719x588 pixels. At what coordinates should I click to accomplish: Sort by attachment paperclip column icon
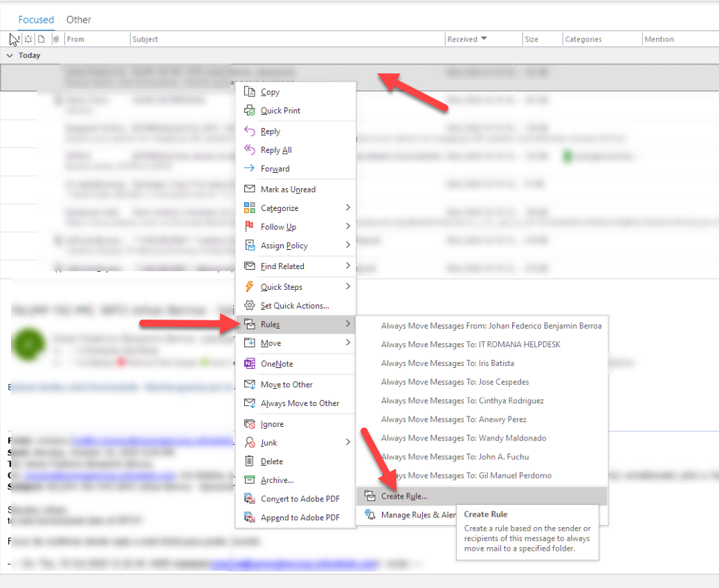(56, 39)
